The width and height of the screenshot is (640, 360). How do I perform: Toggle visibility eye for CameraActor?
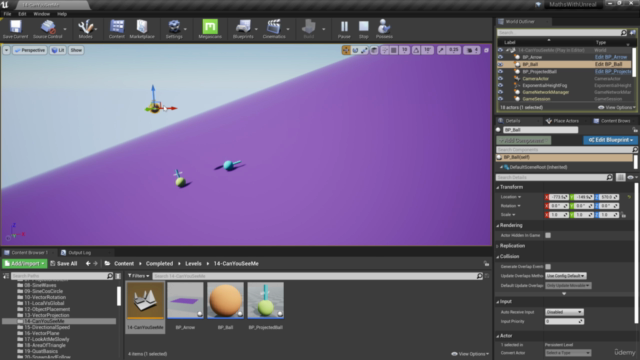500,78
